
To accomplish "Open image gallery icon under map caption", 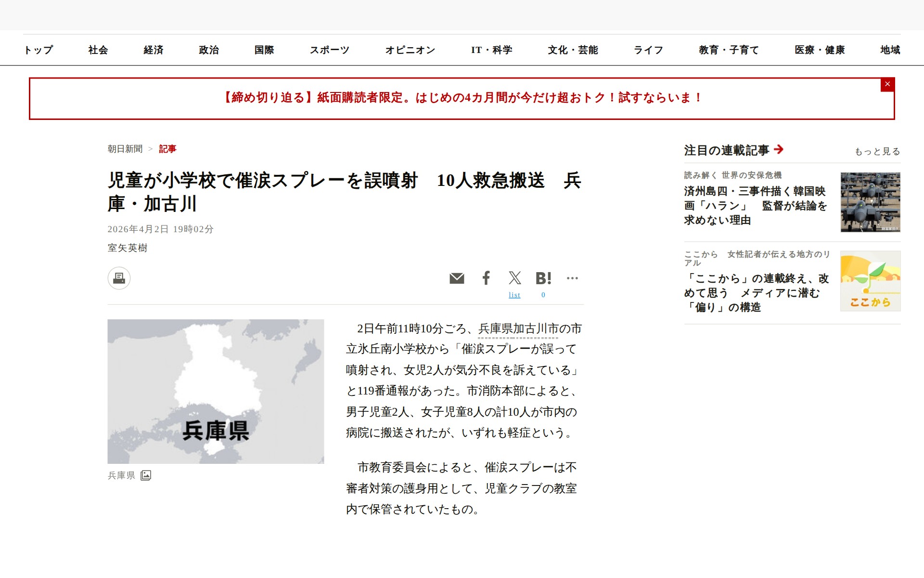I will [146, 475].
